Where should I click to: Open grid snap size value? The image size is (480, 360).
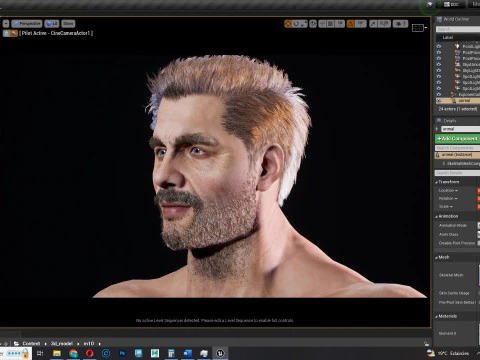(340, 24)
